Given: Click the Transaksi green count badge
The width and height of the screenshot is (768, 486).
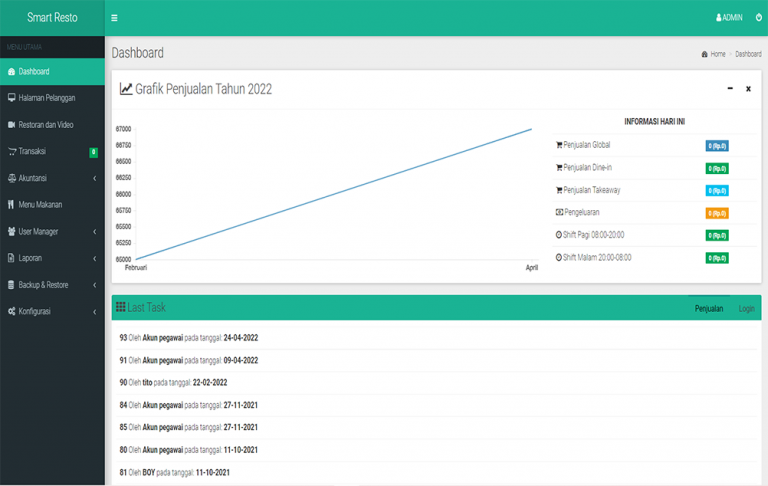Looking at the screenshot, I should coord(93,152).
